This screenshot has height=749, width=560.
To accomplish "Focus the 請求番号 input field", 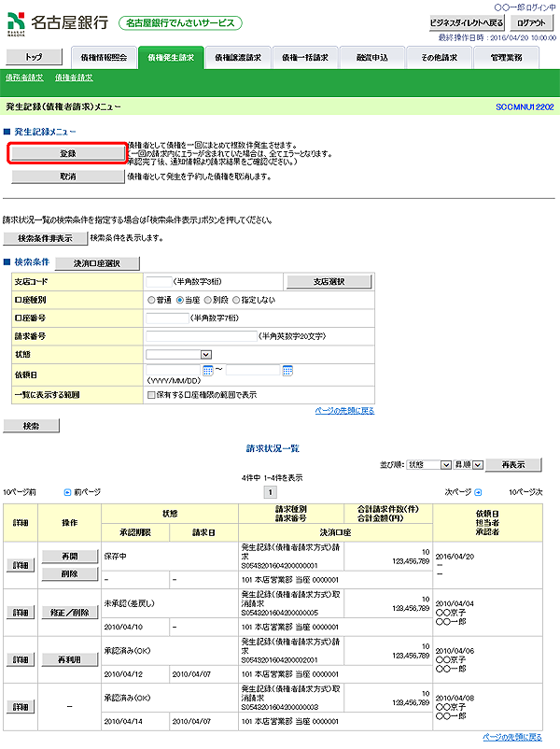I will (202, 336).
